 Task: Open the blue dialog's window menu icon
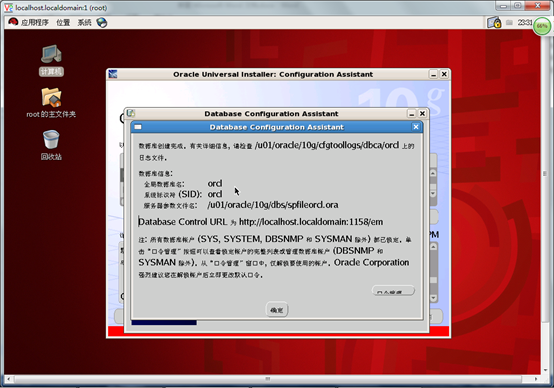pos(138,127)
